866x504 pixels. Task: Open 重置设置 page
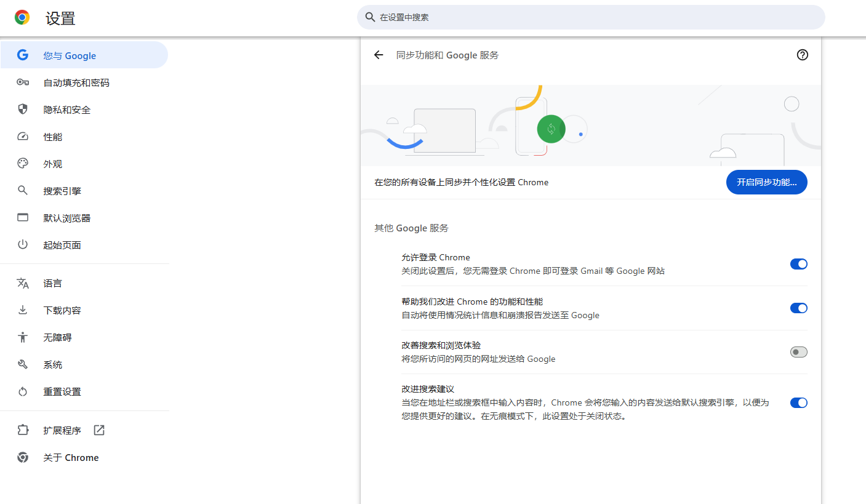84,391
